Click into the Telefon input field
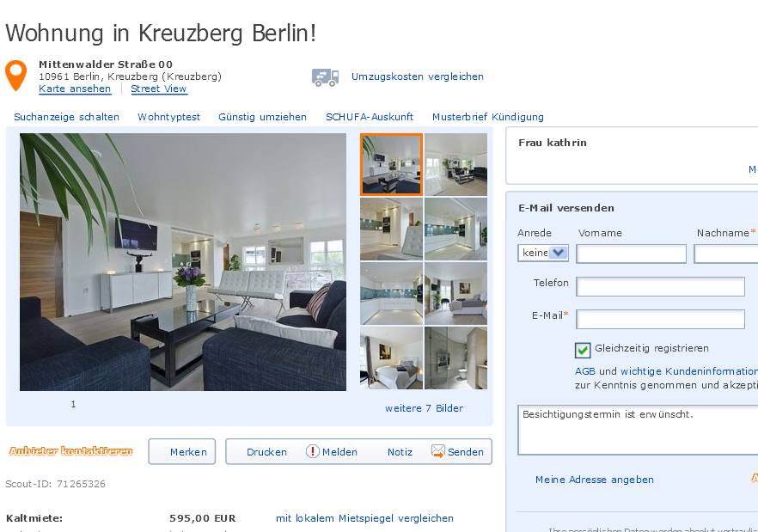This screenshot has width=758, height=532. (x=660, y=286)
